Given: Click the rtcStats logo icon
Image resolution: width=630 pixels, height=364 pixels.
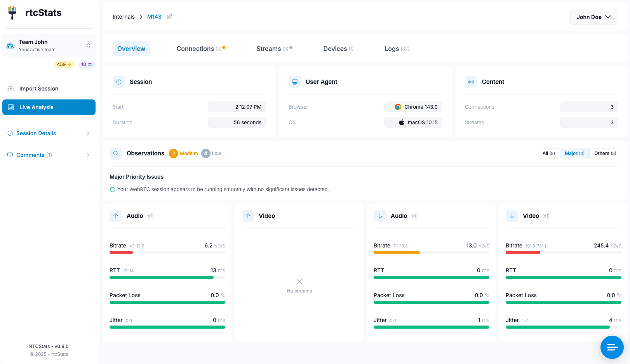Looking at the screenshot, I should pyautogui.click(x=12, y=13).
